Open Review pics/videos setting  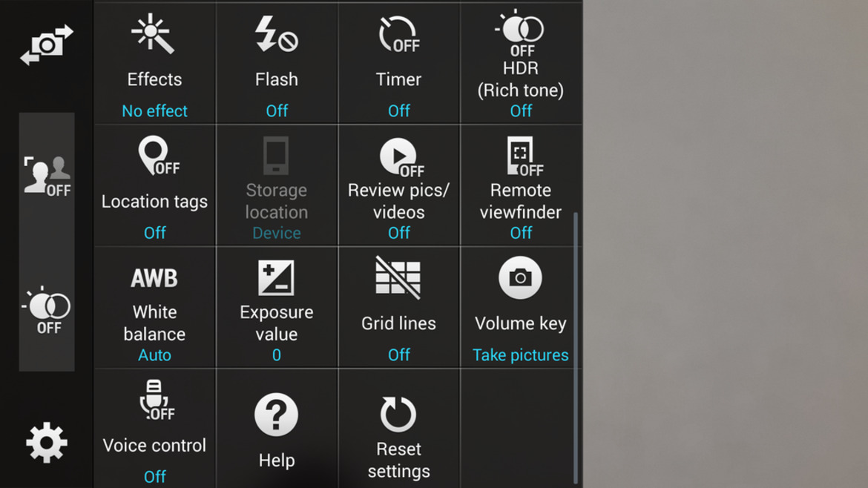[398, 185]
